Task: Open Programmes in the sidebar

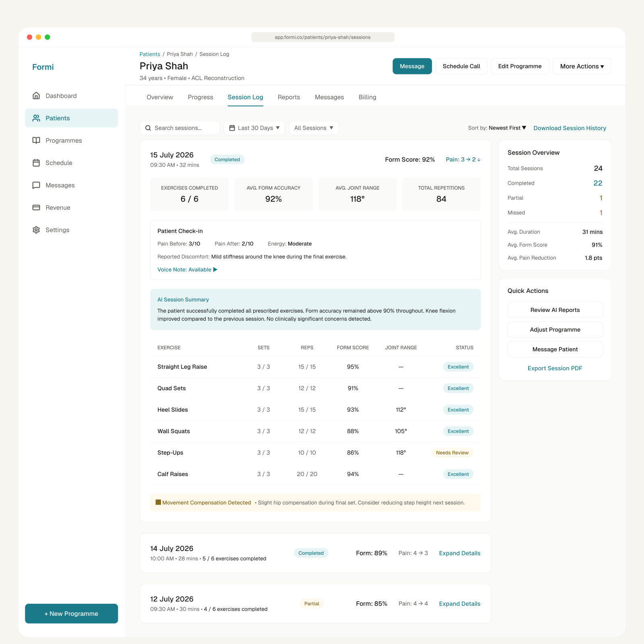Action: click(x=72, y=140)
